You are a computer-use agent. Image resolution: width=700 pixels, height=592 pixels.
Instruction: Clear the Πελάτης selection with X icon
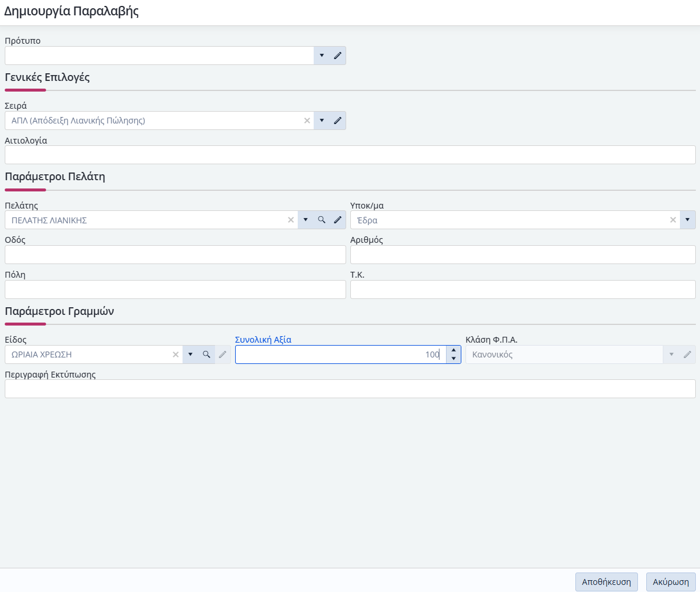click(x=291, y=220)
